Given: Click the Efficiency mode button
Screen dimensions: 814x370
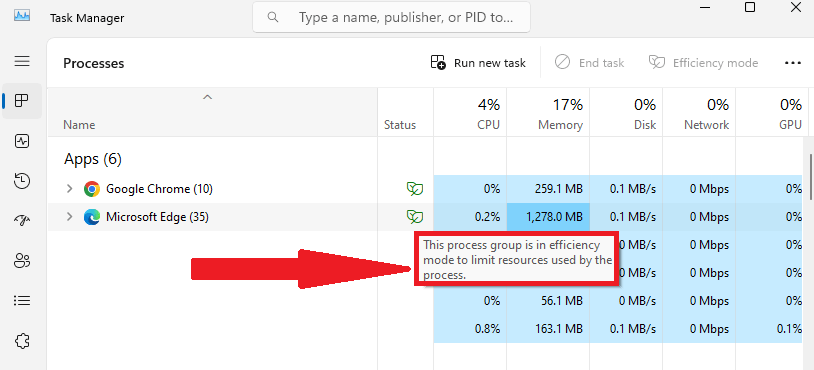Looking at the screenshot, I should pyautogui.click(x=703, y=63).
